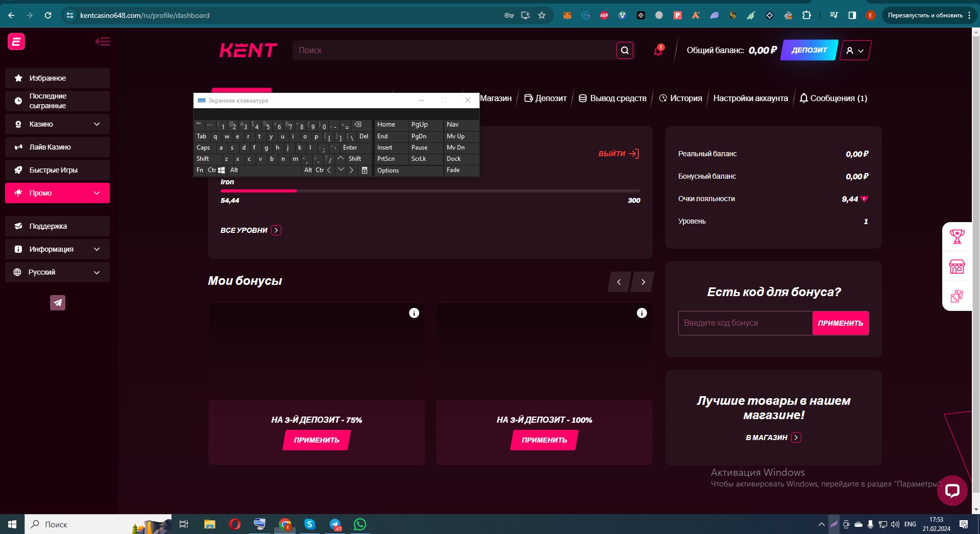
Task: Focus the Поиск search field on the site
Action: click(455, 50)
